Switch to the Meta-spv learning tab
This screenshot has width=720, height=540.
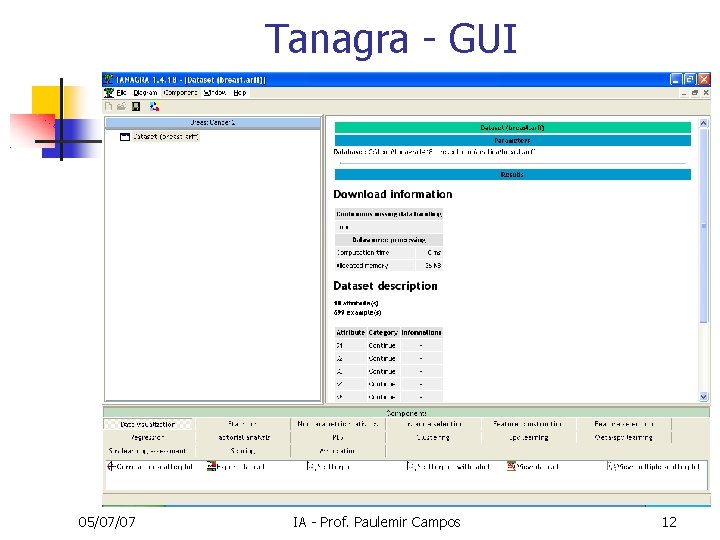click(624, 438)
